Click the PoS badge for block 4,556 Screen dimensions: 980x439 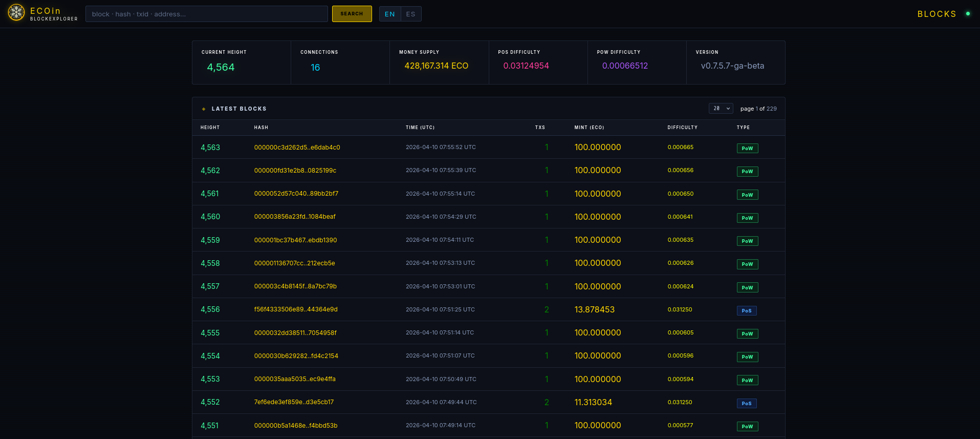point(747,311)
